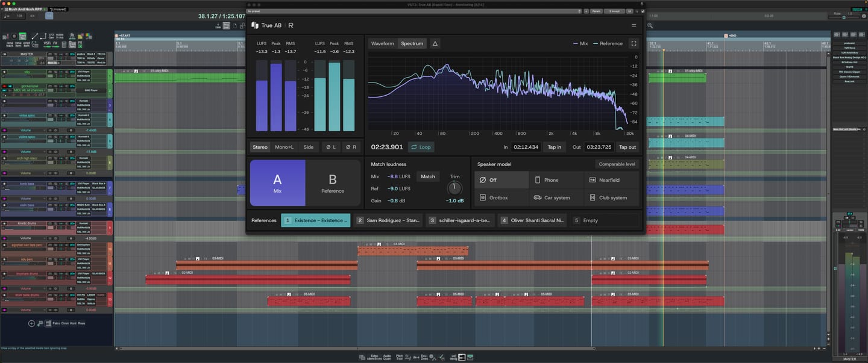868x363 pixels.
Task: Add a new track with plus icon
Action: point(31,323)
